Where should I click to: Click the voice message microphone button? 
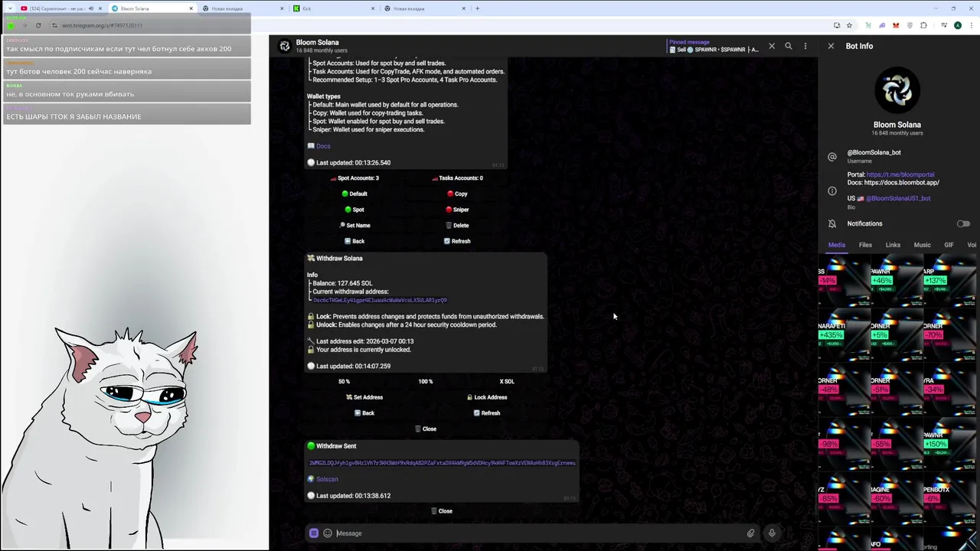coord(772,533)
